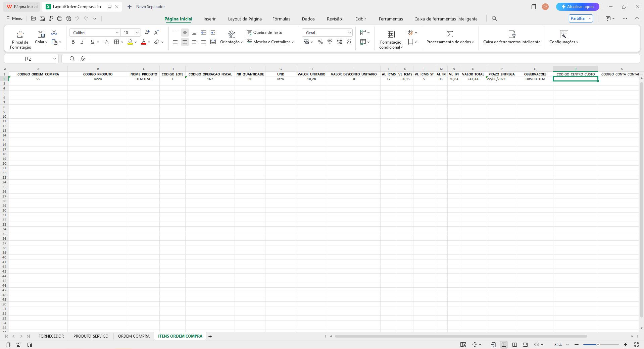Align text to the bottom
The image size is (644, 349).
click(194, 33)
